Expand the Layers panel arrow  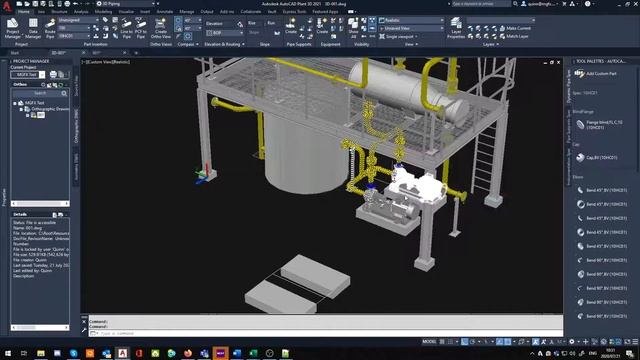pyautogui.click(x=498, y=44)
